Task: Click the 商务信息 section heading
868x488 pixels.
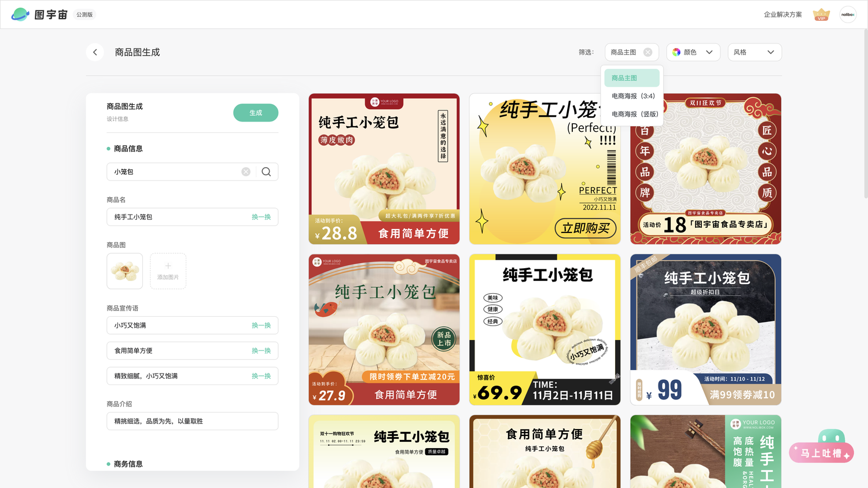Action: [128, 464]
